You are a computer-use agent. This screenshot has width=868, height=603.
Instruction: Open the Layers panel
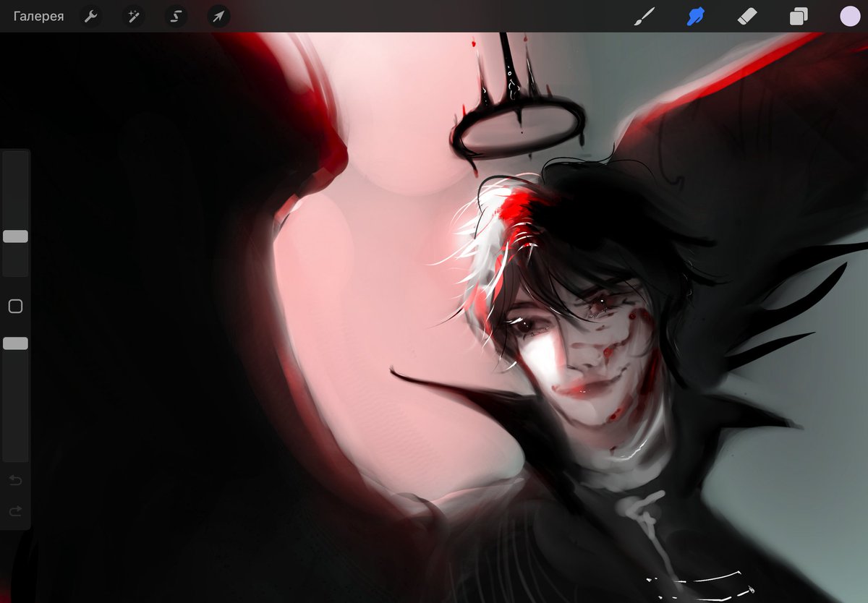pyautogui.click(x=799, y=16)
